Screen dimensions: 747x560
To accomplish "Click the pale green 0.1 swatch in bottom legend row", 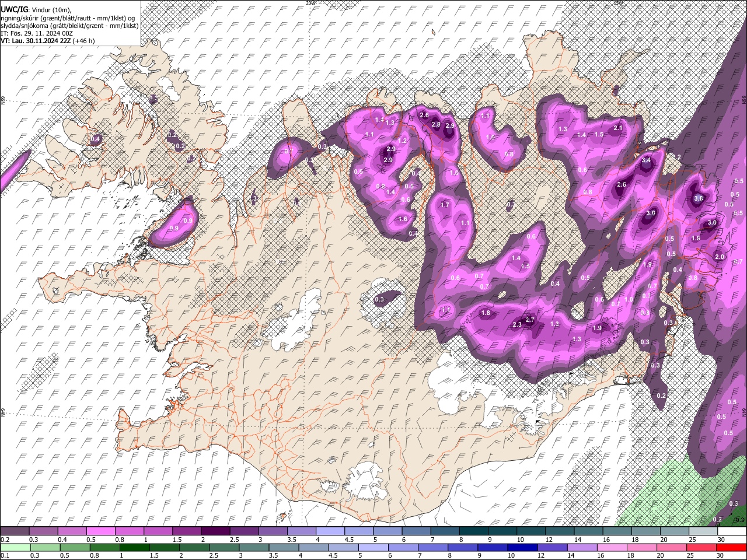I will coord(15,547).
